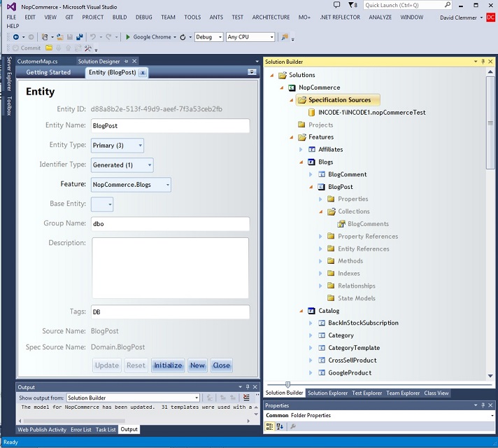Click the Google Chrome start target label
The height and width of the screenshot is (448, 498).
point(152,37)
